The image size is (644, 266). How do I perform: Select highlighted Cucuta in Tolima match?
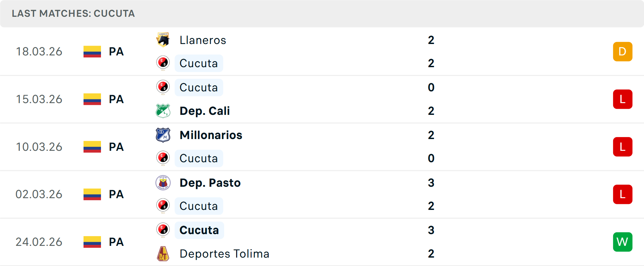tap(199, 230)
